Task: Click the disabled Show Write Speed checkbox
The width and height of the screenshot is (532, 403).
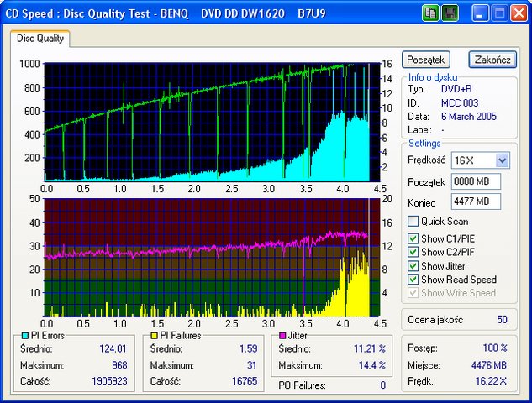Action: (x=413, y=293)
